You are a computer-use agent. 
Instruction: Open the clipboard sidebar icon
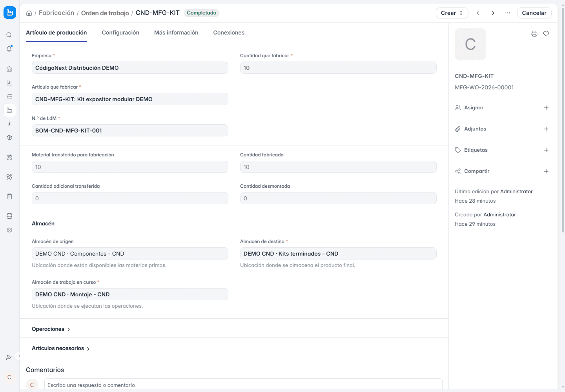pyautogui.click(x=9, y=196)
